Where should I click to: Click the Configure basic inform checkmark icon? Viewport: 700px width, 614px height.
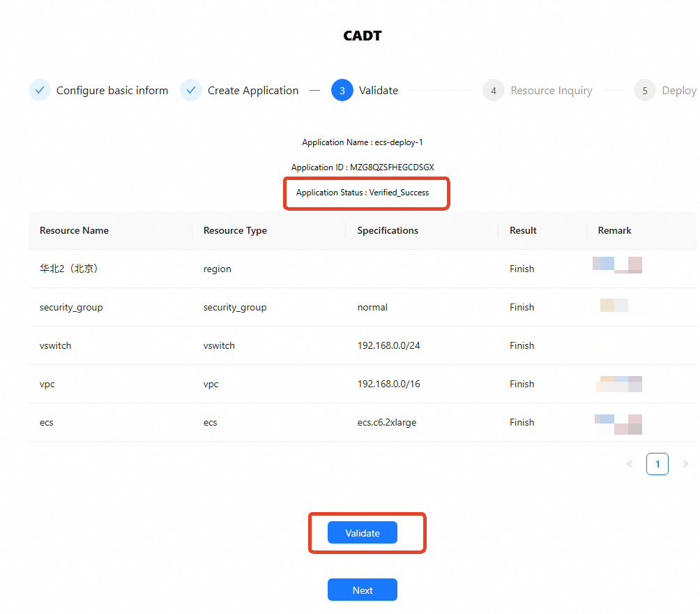point(40,90)
